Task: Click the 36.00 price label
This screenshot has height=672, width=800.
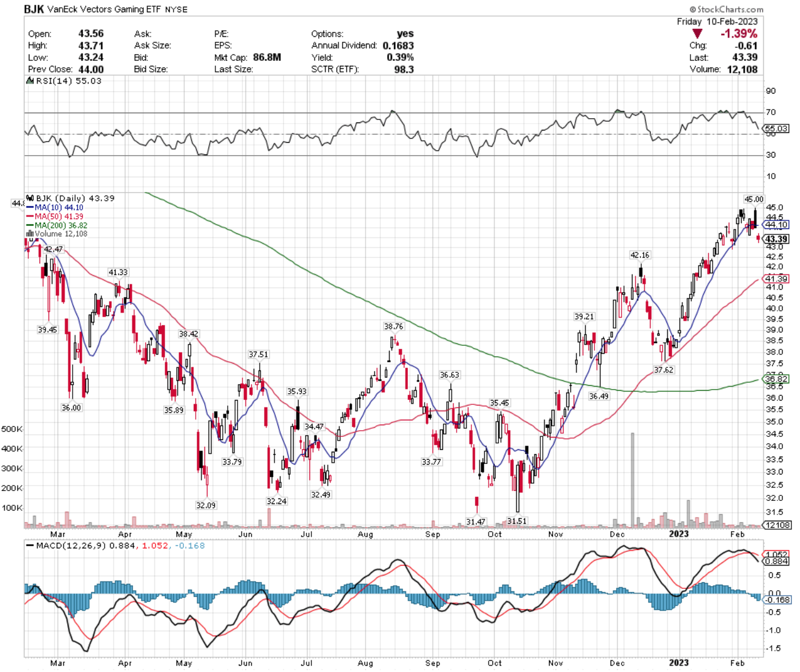Action: (71, 407)
